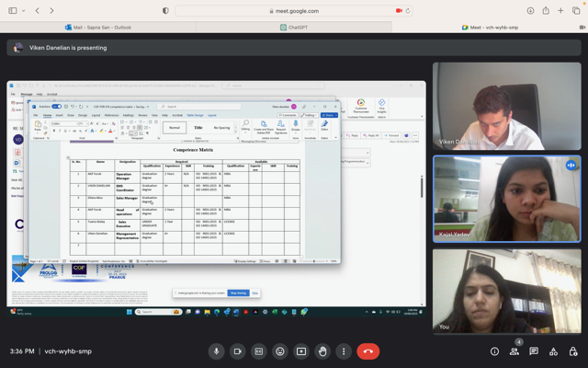Expand the Word styles gallery
The image size is (588, 368).
pos(235,132)
